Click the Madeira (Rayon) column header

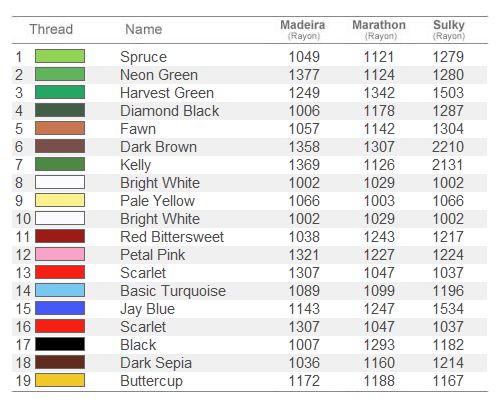[303, 29]
